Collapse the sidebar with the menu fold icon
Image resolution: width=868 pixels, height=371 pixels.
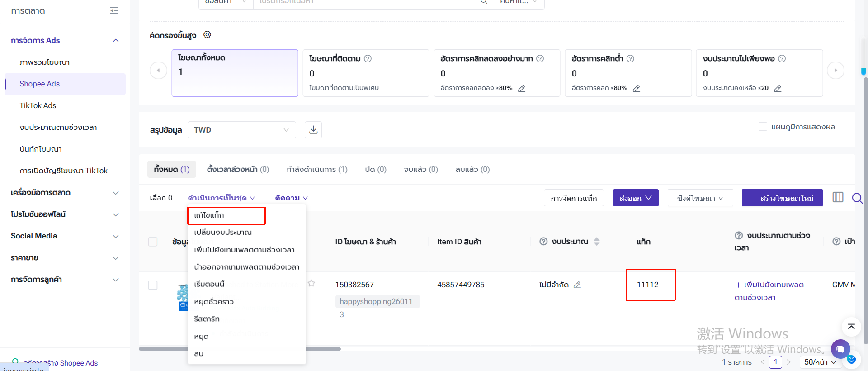[x=114, y=11]
